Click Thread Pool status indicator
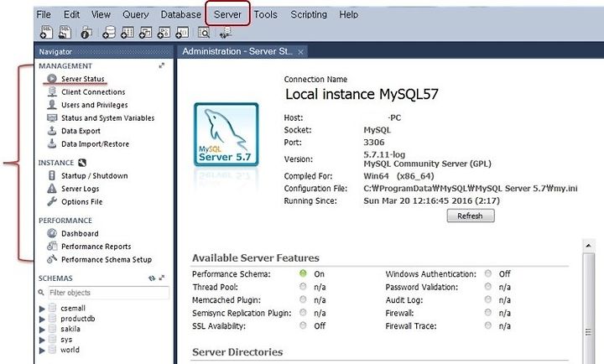Screen dimensions: 604x364 [x=303, y=287]
